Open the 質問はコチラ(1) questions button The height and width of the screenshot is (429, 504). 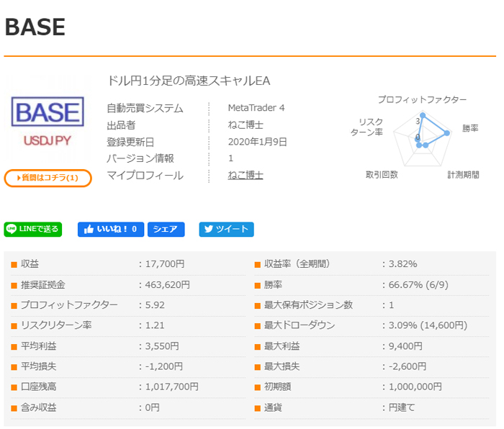48,178
